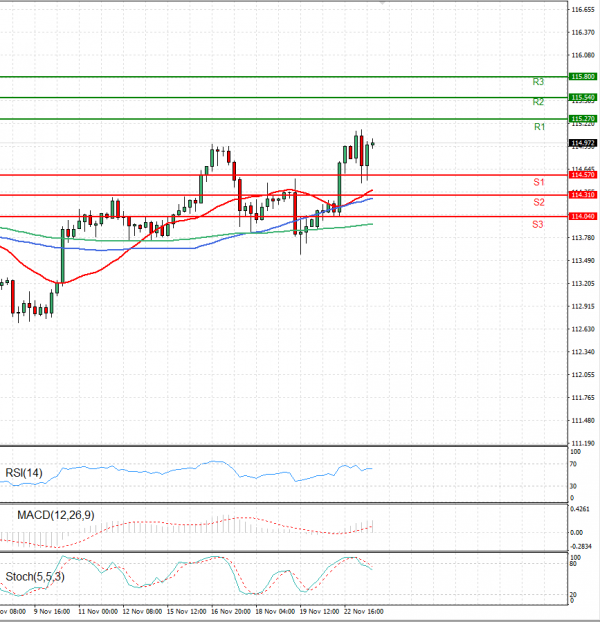Click the 113.490 price axis value

pyautogui.click(x=583, y=261)
